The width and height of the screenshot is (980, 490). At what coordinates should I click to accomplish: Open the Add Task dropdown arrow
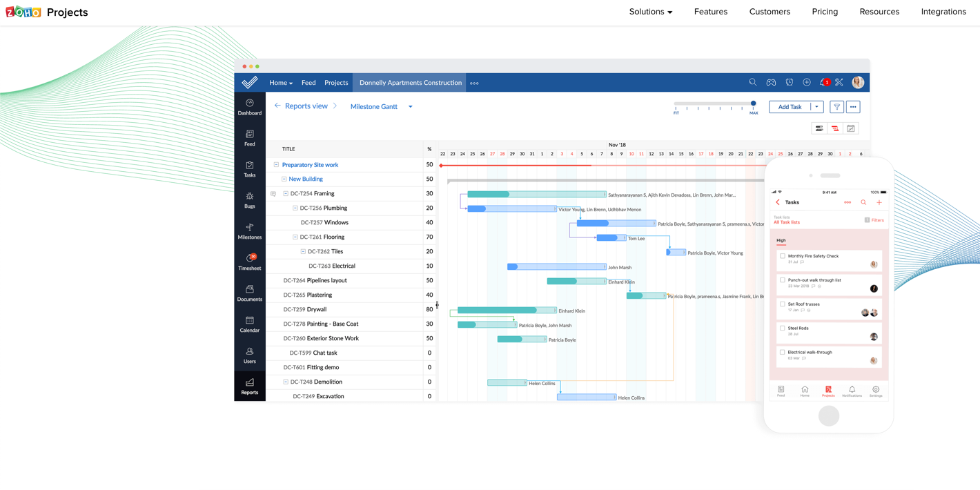click(816, 107)
